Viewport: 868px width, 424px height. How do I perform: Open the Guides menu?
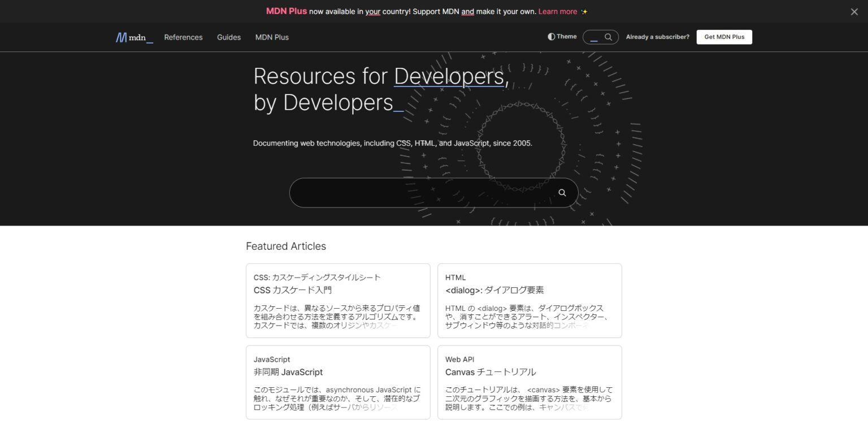pos(229,37)
